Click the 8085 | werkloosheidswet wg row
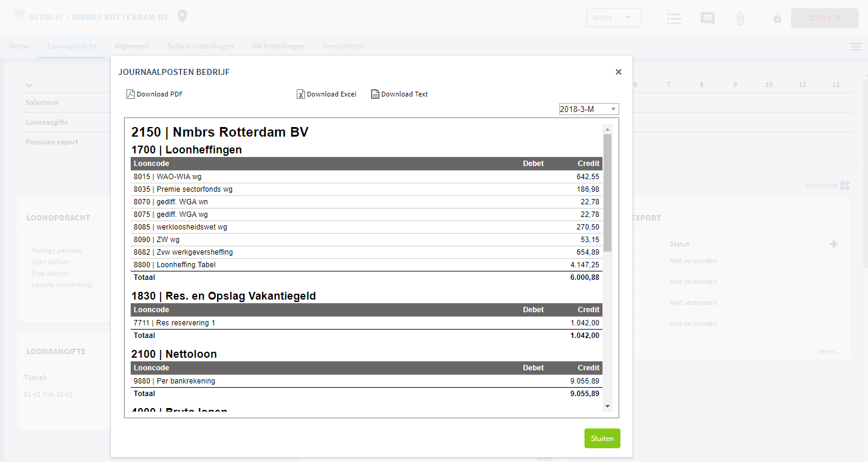This screenshot has height=462, width=868. [x=366, y=227]
